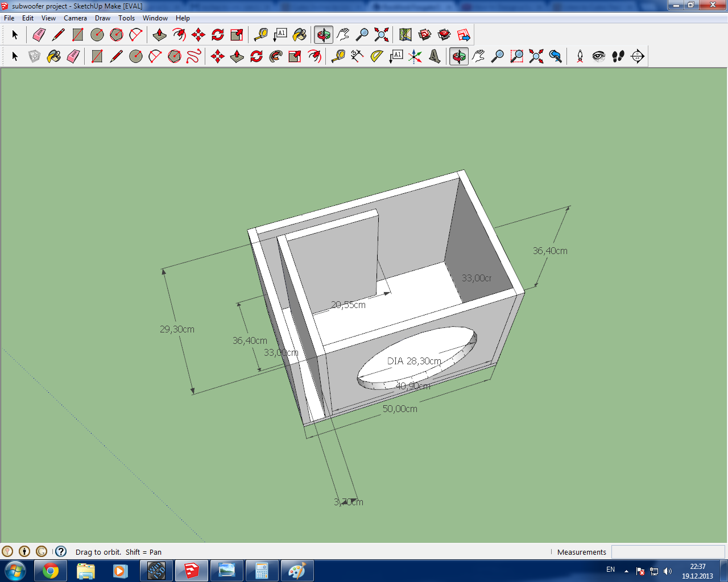Pick the Axes tool
Image resolution: width=728 pixels, height=582 pixels.
pos(415,56)
